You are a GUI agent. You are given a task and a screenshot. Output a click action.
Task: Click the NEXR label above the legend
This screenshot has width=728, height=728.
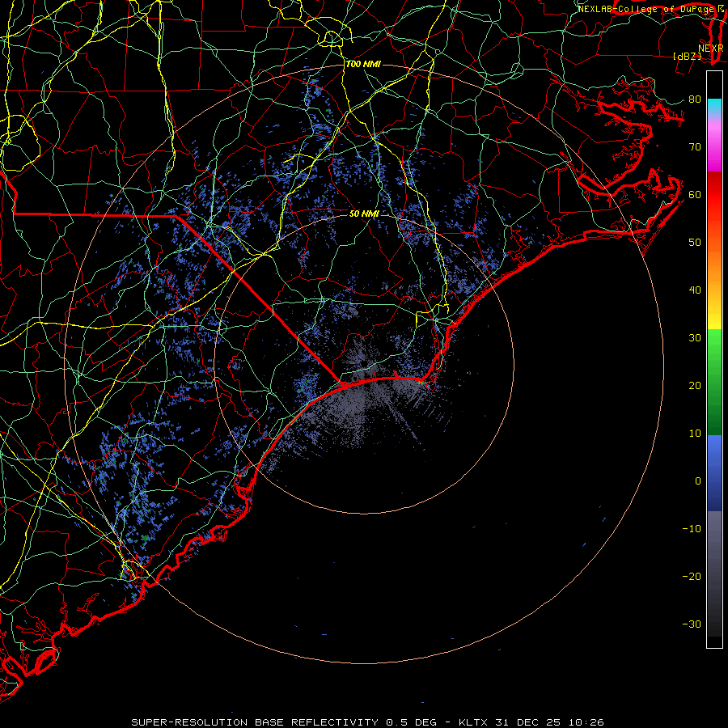coord(711,49)
